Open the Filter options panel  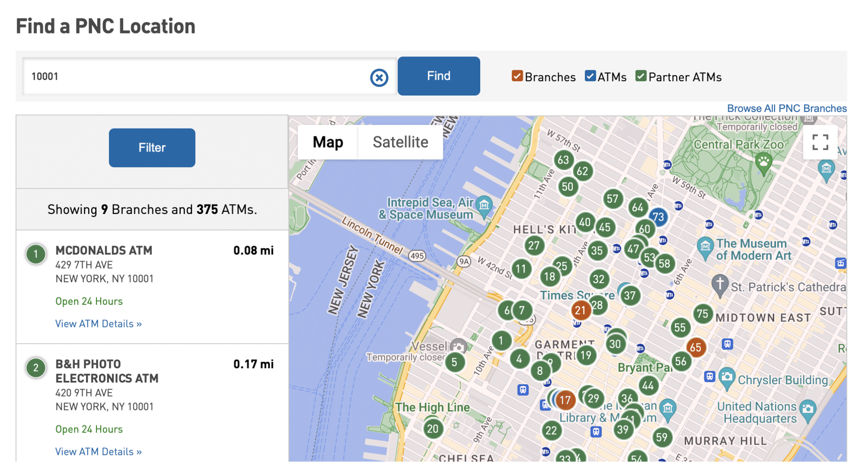point(152,148)
